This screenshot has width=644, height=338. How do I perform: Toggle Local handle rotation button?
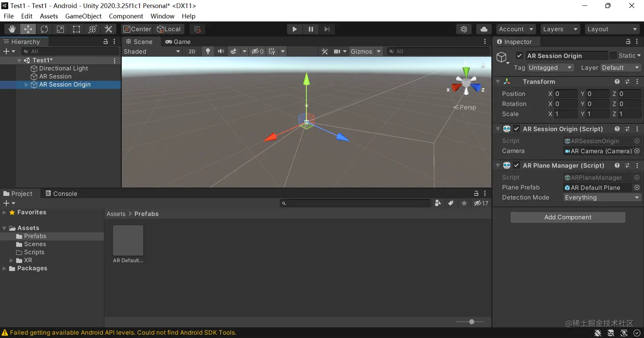click(169, 29)
